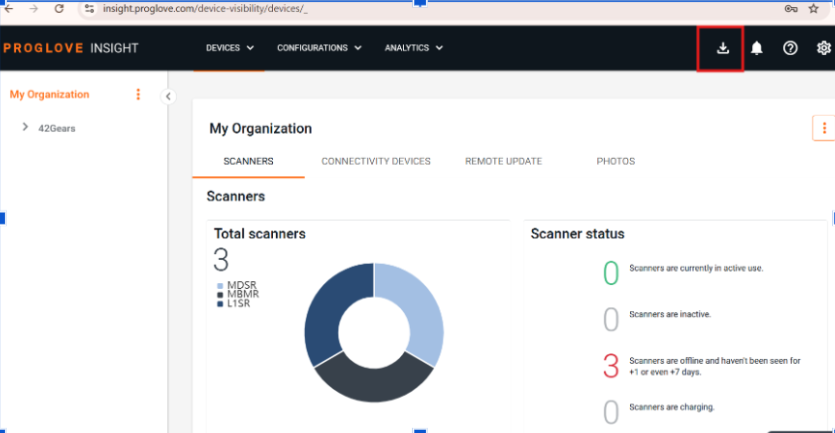Image resolution: width=835 pixels, height=433 pixels.
Task: Switch to the Connectivity Devices tab
Action: coord(376,161)
